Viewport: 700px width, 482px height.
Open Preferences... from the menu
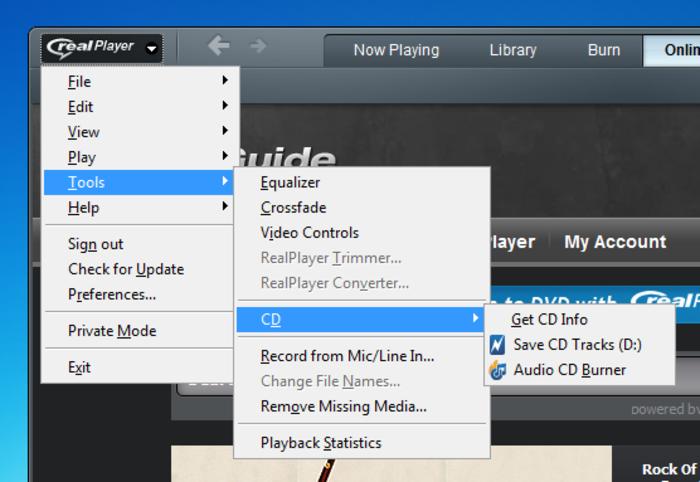138,294
